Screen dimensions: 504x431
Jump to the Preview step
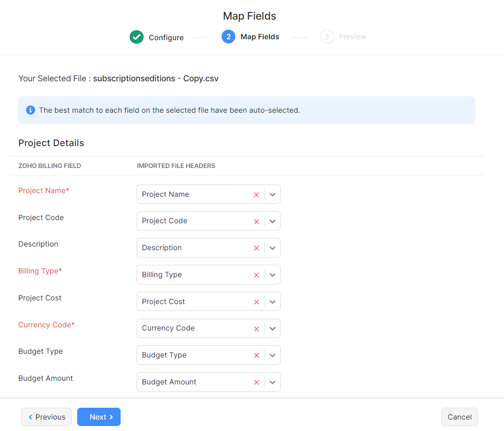(x=344, y=37)
